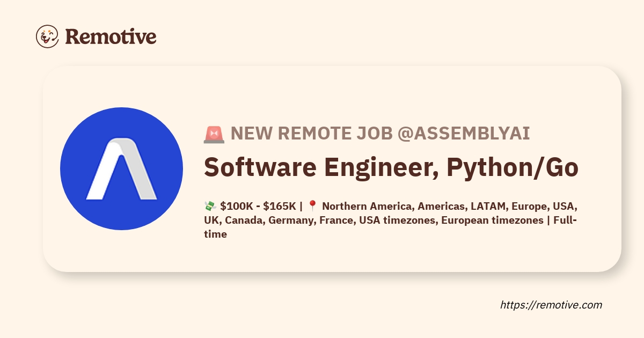
Task: Click the red location pin icon
Action: click(x=313, y=207)
